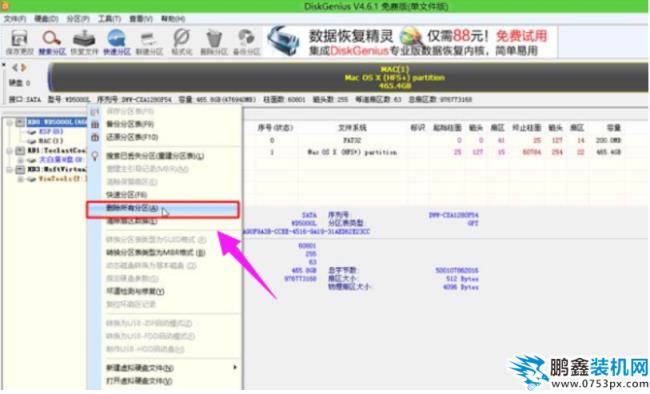Viewport: 650px width, 394px height.
Task: Click the 免费试用 link in banner
Action: [521, 36]
